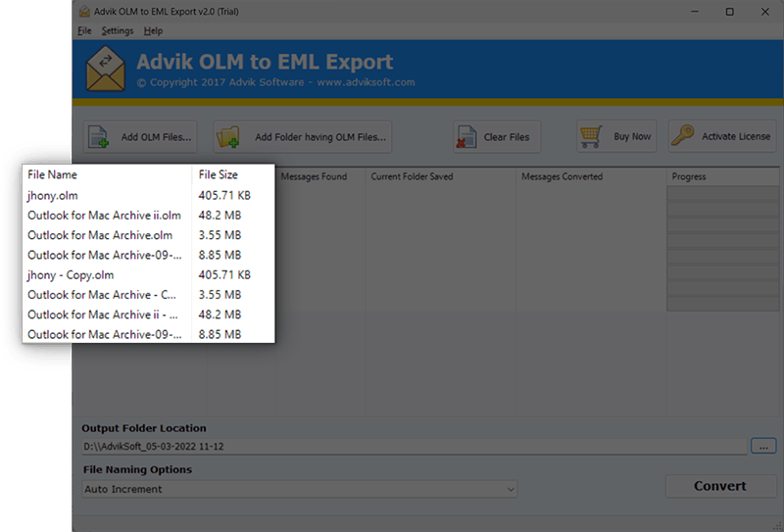Viewport: 784px width, 532px height.
Task: Open the Help menu
Action: click(x=153, y=31)
